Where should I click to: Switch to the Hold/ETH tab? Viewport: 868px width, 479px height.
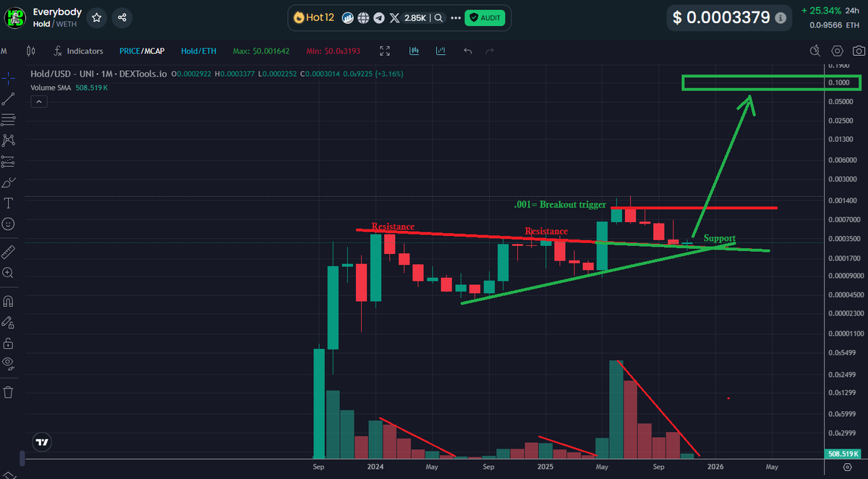coord(198,51)
